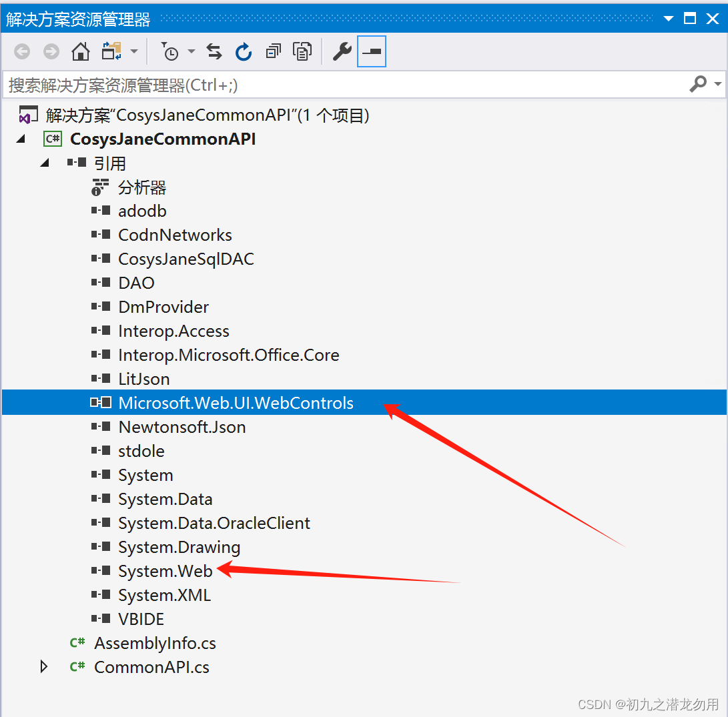Click the CodnNetworks reference icon
The width and height of the screenshot is (728, 717).
pos(101,234)
